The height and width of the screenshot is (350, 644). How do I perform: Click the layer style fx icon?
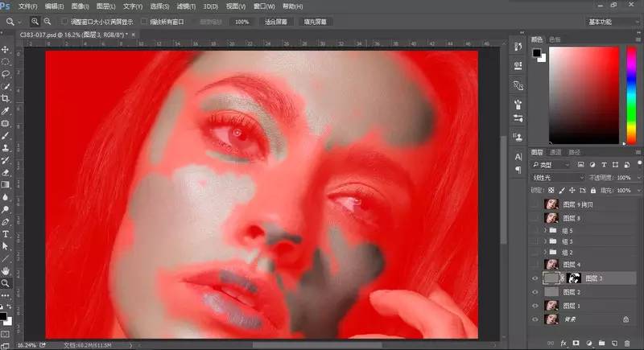pyautogui.click(x=563, y=343)
